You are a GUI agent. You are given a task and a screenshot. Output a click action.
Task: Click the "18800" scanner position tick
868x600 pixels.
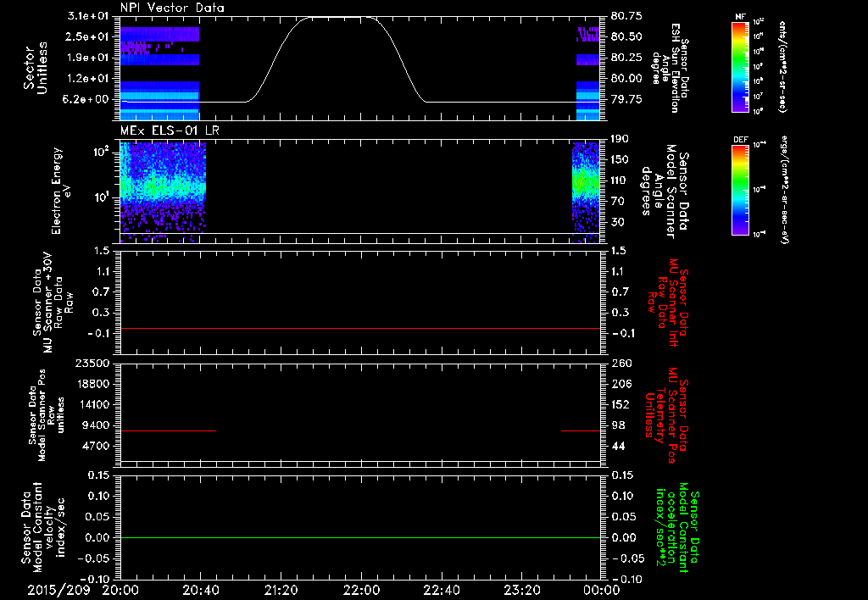[x=93, y=384]
